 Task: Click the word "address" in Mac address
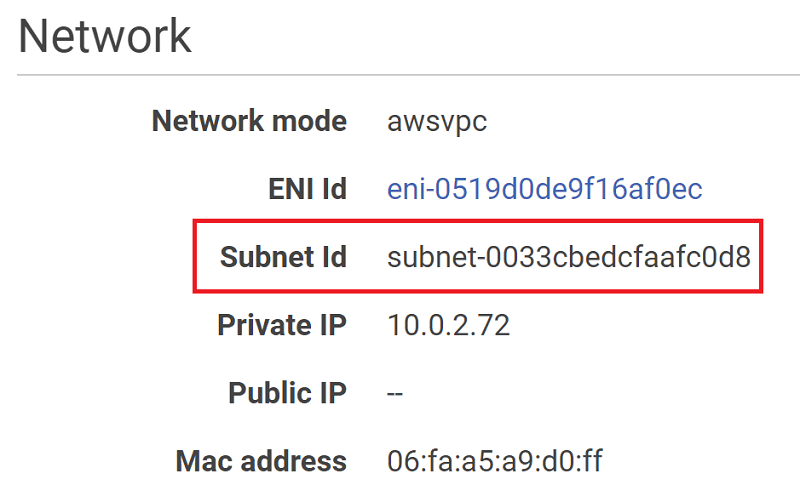coord(297,461)
